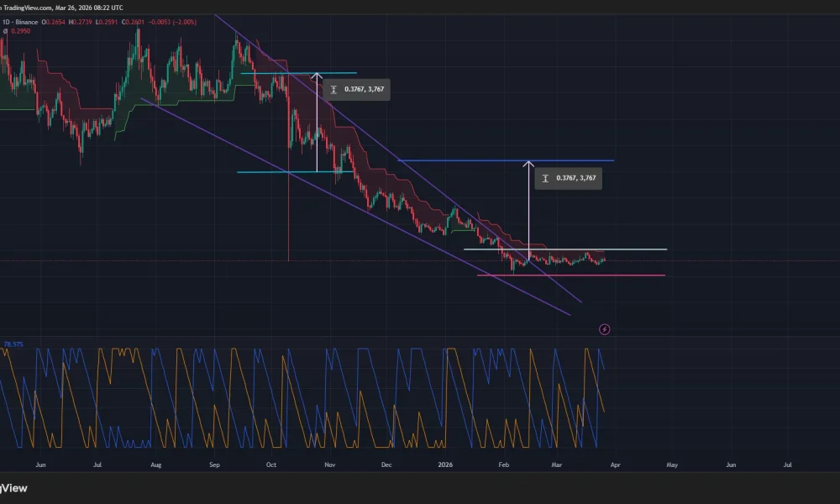Click the 2026 label on the date axis
This screenshot has height=504, width=840.
pyautogui.click(x=444, y=464)
